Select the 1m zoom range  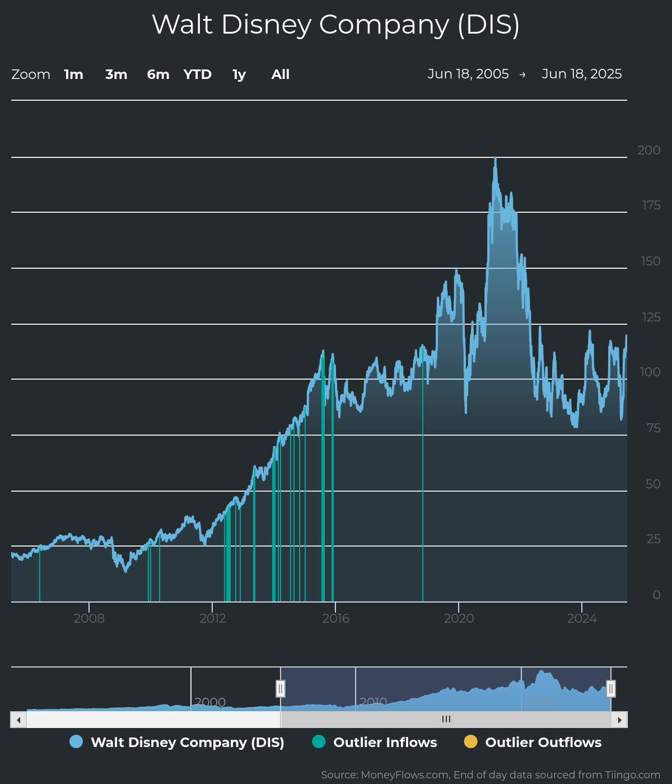73,74
